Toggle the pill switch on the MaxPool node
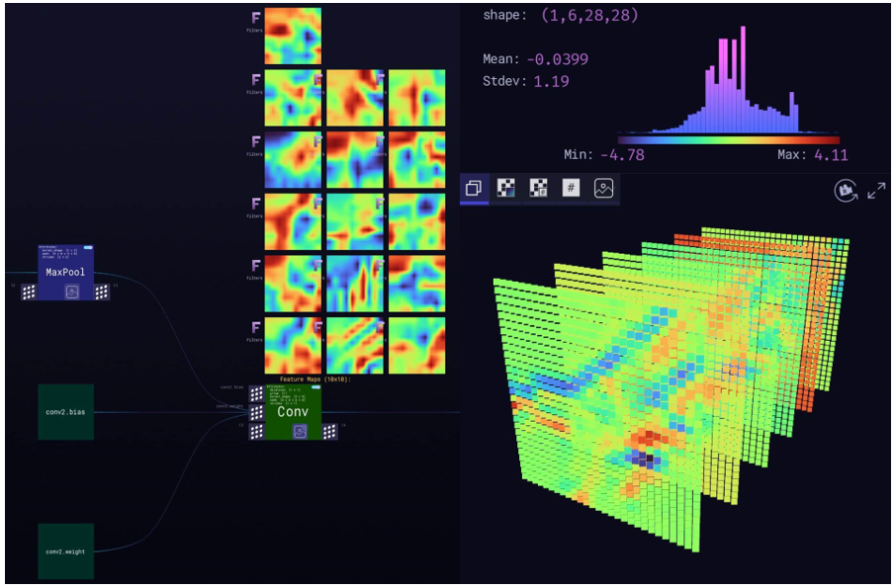895x588 pixels. point(88,247)
